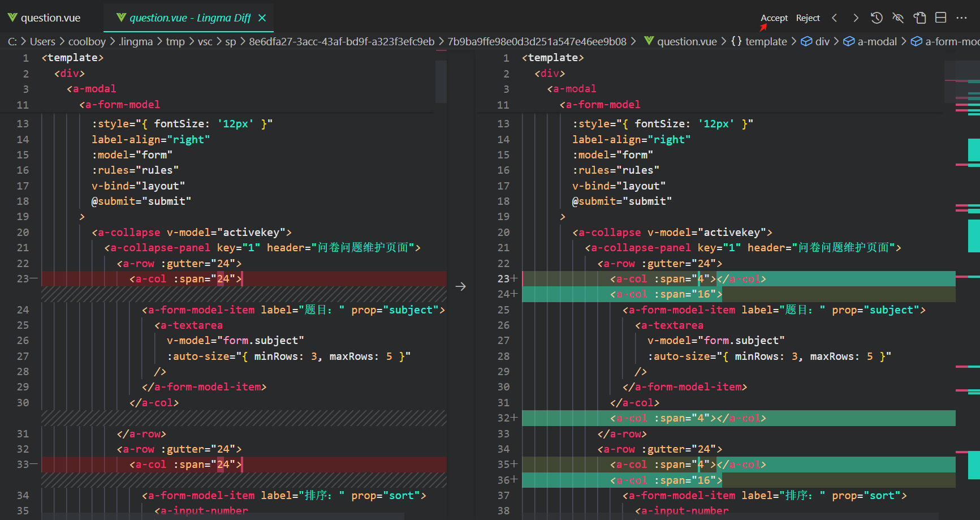
Task: Open the tmp breadcrumb folder
Action: click(175, 41)
